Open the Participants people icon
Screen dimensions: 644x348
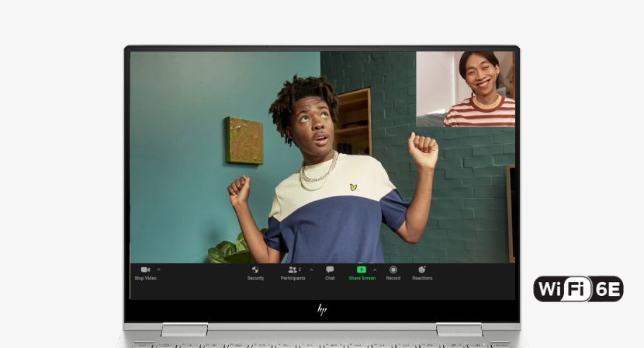[x=292, y=270]
